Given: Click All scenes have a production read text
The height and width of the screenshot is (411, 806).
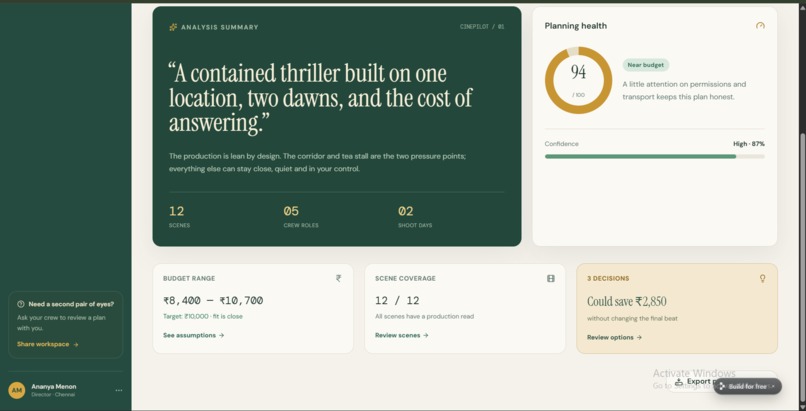Looking at the screenshot, I should tap(424, 316).
